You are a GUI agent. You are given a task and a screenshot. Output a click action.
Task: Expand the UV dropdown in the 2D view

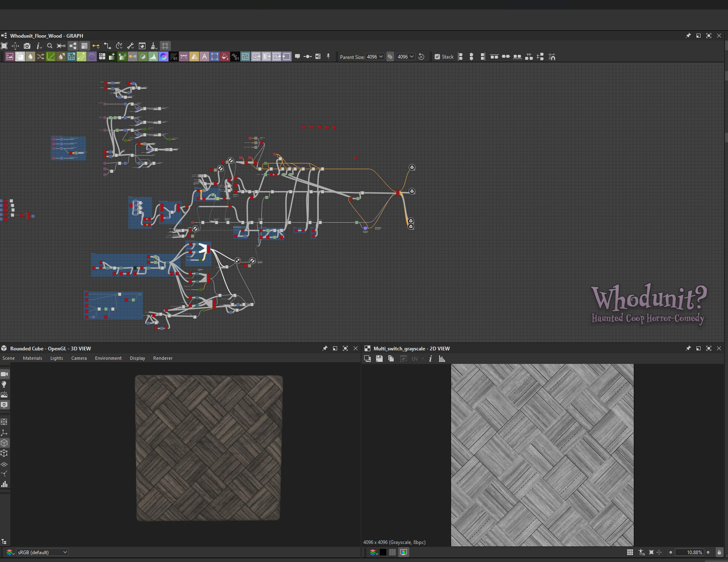click(x=417, y=359)
